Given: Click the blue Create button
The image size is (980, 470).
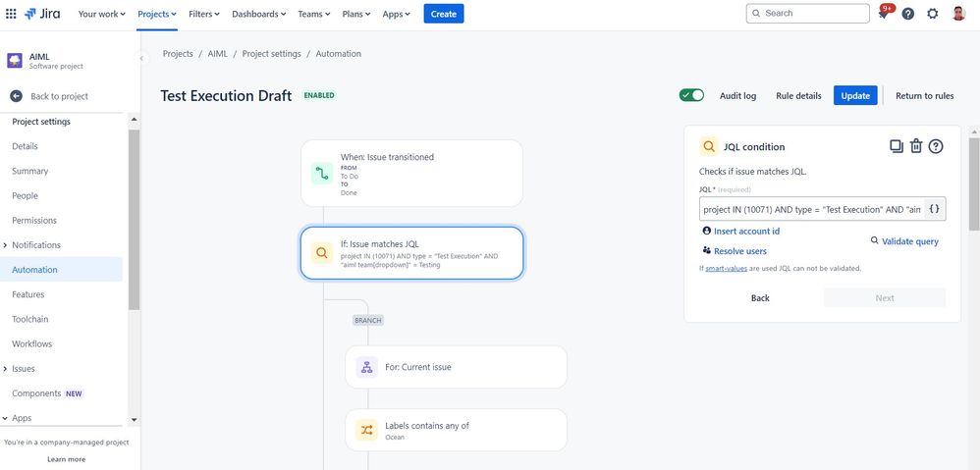Looking at the screenshot, I should pos(444,14).
